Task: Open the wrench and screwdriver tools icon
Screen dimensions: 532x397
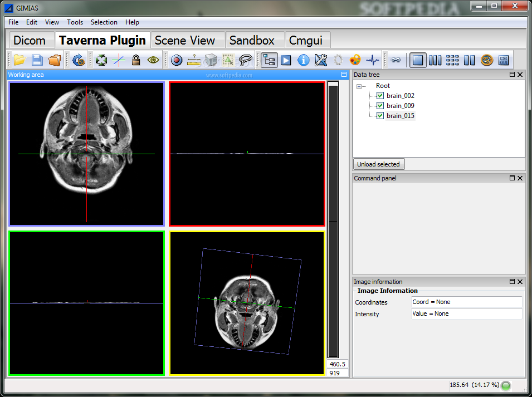Action: (x=321, y=60)
